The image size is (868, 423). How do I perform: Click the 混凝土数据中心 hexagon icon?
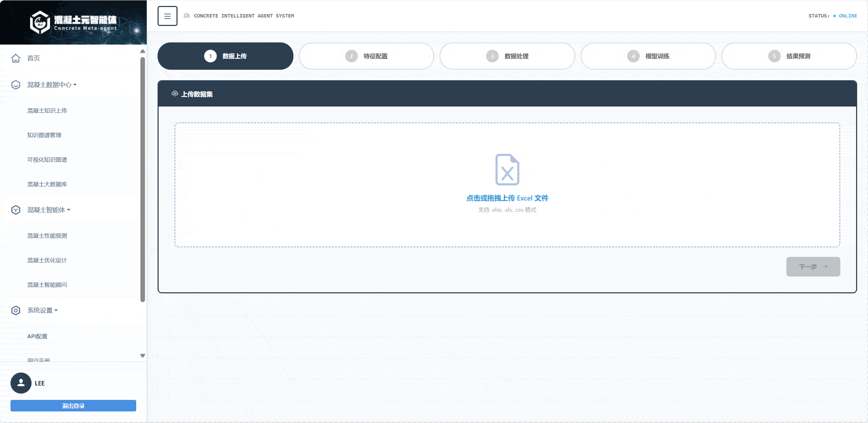tap(16, 85)
